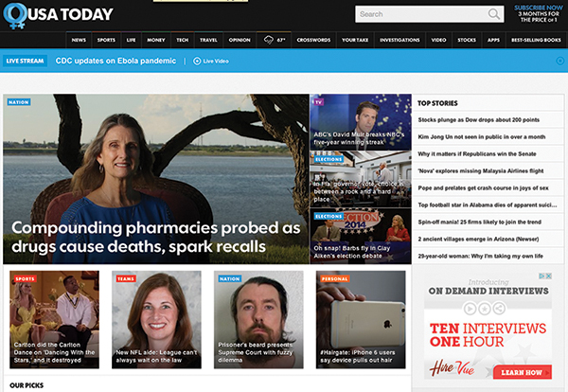Open Spin-off mania 25 firms story
The width and height of the screenshot is (568, 392).
click(480, 223)
